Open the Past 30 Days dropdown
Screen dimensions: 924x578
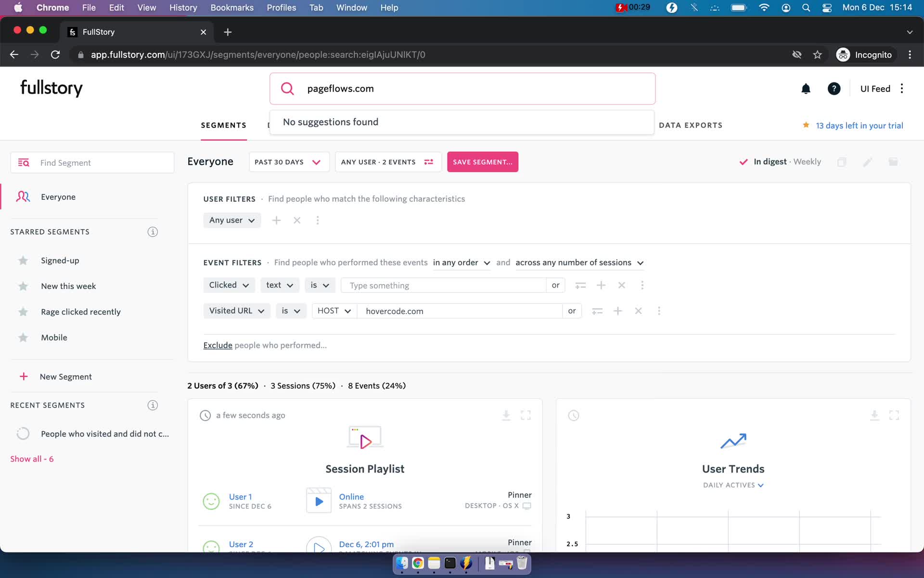point(289,162)
